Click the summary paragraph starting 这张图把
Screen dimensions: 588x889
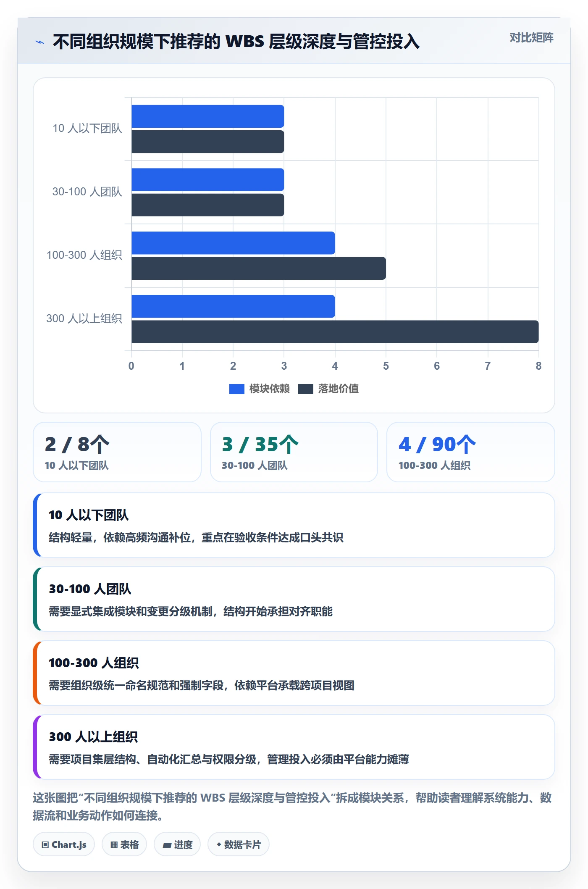[x=292, y=807]
